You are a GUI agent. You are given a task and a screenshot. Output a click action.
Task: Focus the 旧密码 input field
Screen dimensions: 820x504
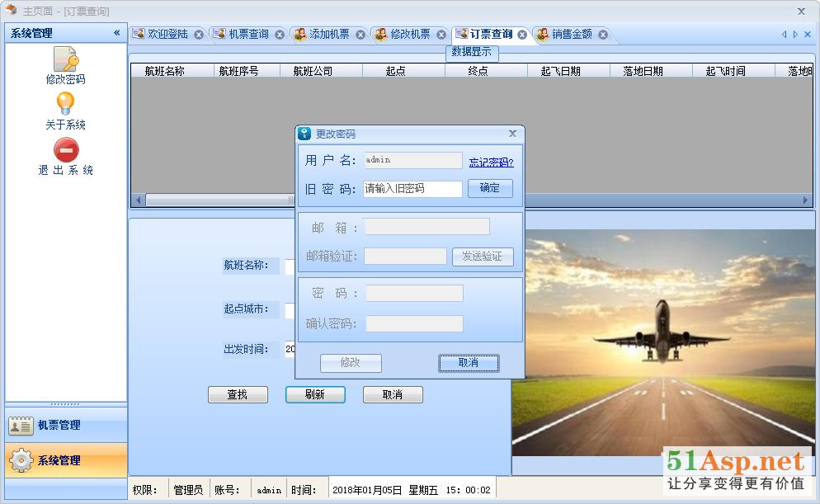412,189
